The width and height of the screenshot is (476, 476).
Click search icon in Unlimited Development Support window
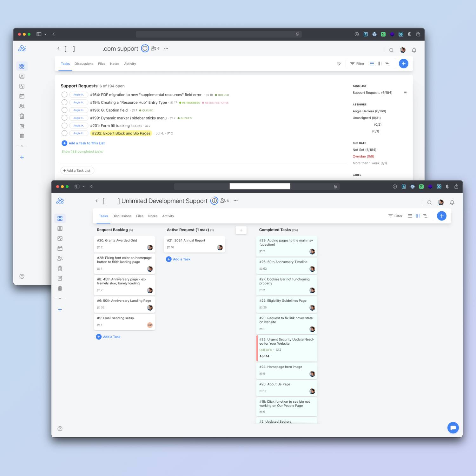429,202
